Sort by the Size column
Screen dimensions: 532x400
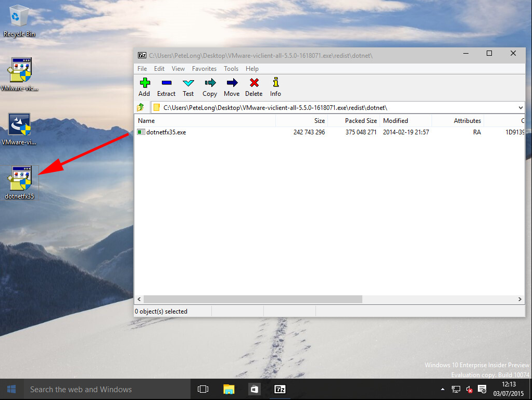(x=301, y=120)
